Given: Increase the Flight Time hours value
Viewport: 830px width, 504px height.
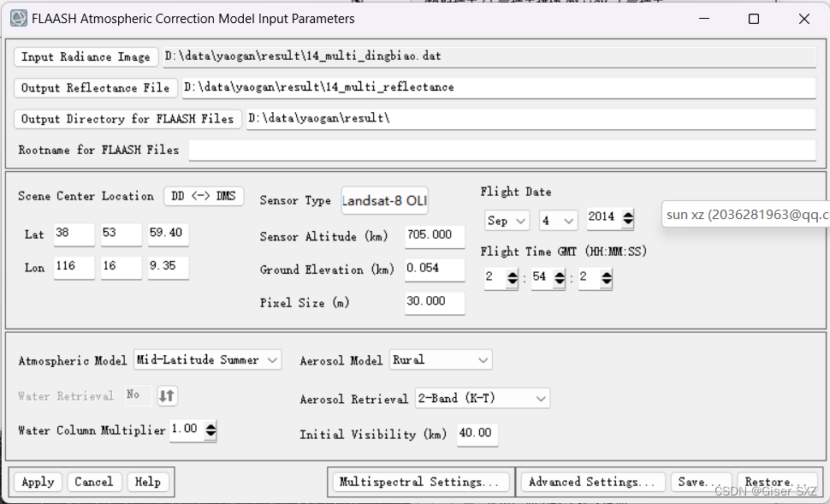Looking at the screenshot, I should pyautogui.click(x=512, y=274).
